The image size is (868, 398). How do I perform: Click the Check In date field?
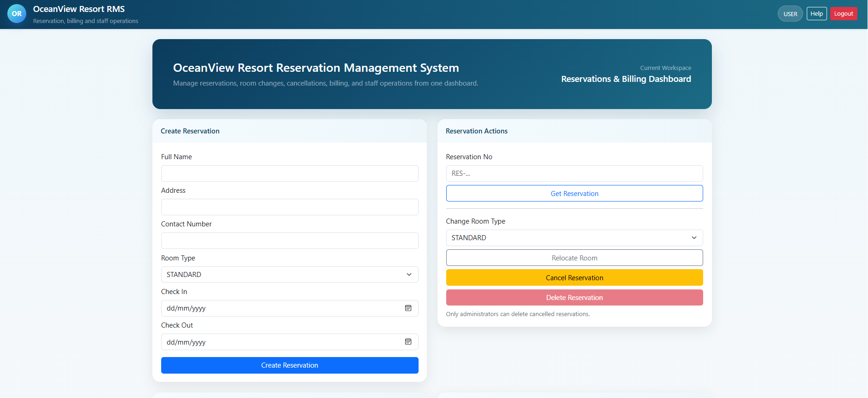290,308
